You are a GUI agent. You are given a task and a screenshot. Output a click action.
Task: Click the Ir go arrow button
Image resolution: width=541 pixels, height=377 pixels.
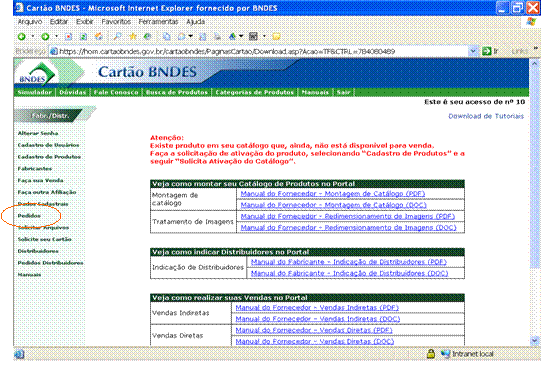pyautogui.click(x=486, y=51)
